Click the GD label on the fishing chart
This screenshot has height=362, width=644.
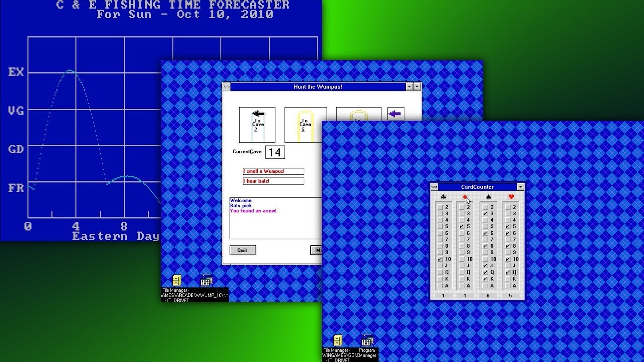[16, 149]
